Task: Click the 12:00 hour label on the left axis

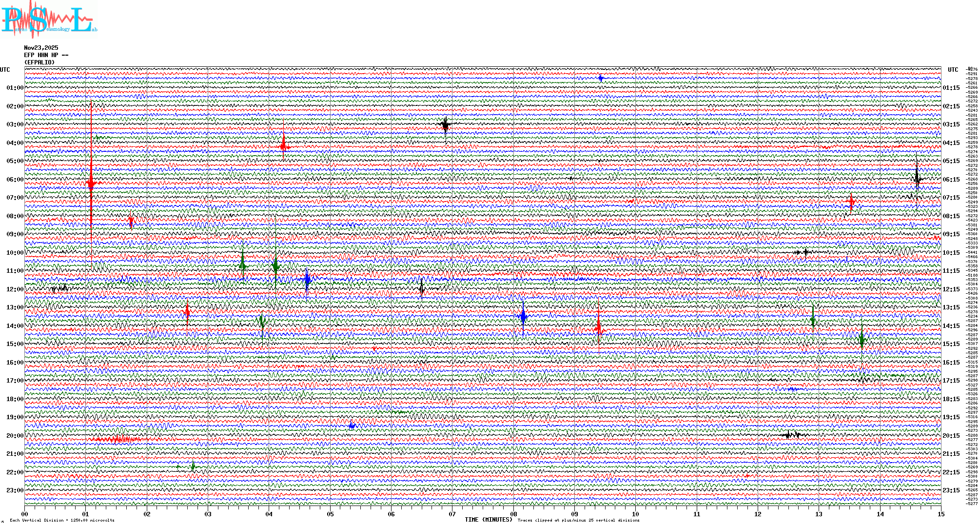Action: 15,289
